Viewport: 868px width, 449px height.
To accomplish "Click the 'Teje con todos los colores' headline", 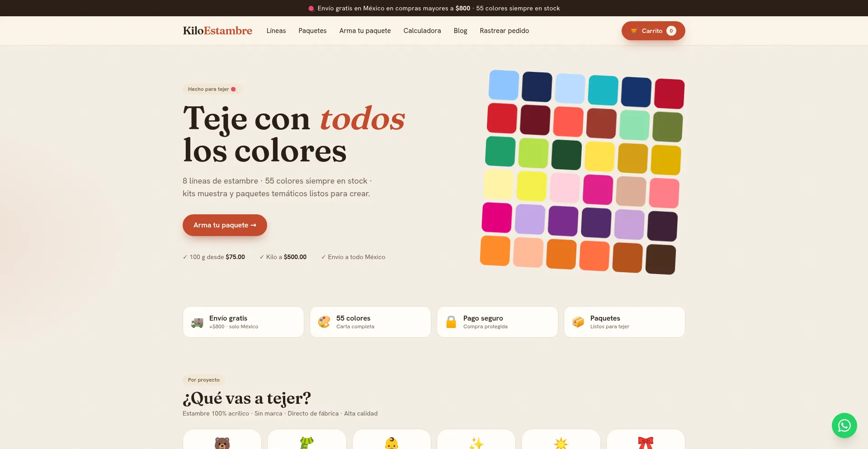I will coord(294,134).
